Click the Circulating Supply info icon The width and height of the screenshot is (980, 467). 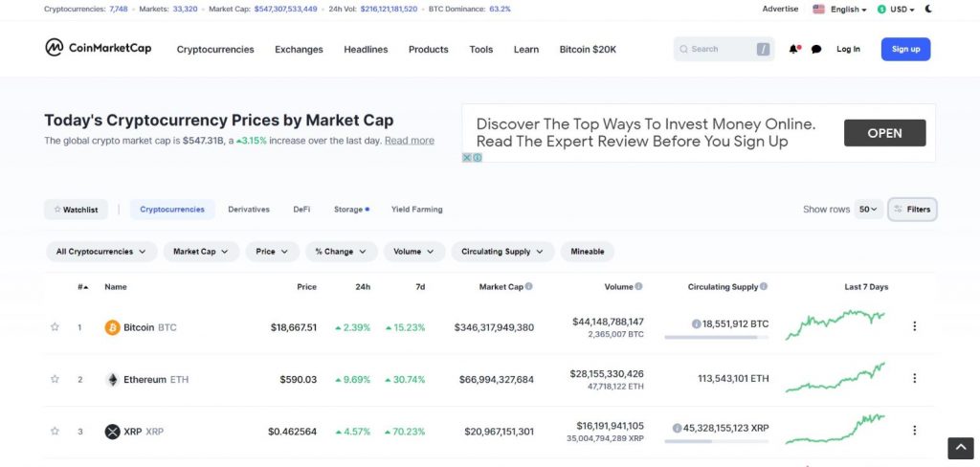coord(764,286)
